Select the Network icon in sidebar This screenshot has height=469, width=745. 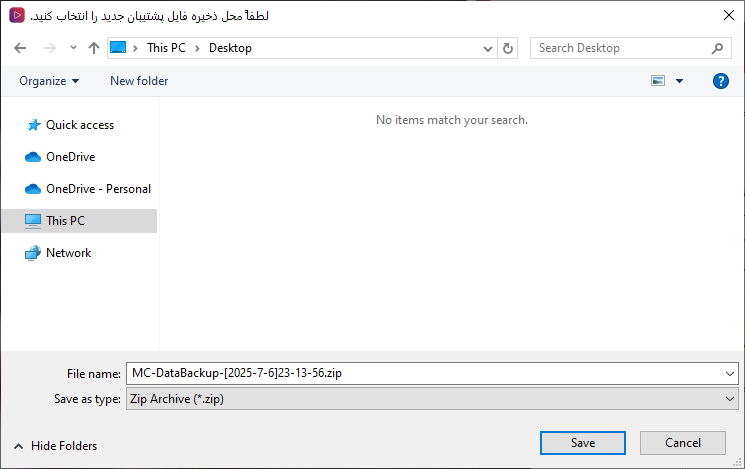point(33,253)
